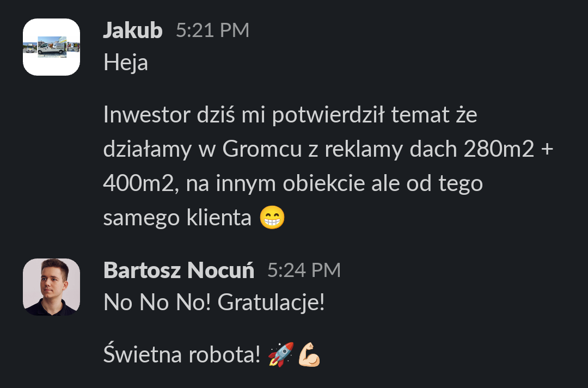588x388 pixels.
Task: Open Bartosz Nocuń's profile photo
Action: 51,287
